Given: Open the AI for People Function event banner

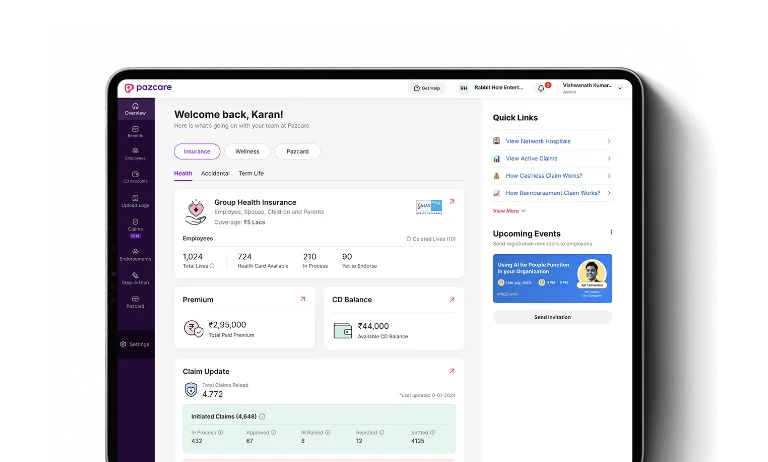Looking at the screenshot, I should coord(552,278).
